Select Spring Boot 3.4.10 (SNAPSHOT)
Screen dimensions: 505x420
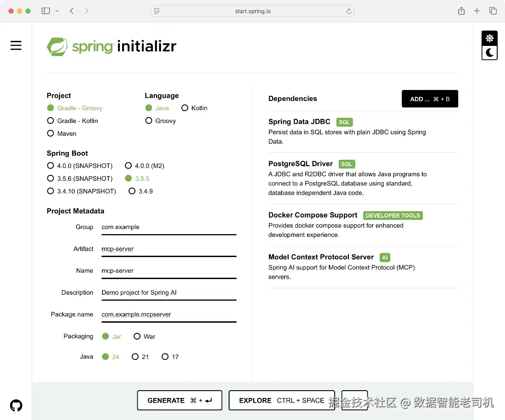(81, 191)
